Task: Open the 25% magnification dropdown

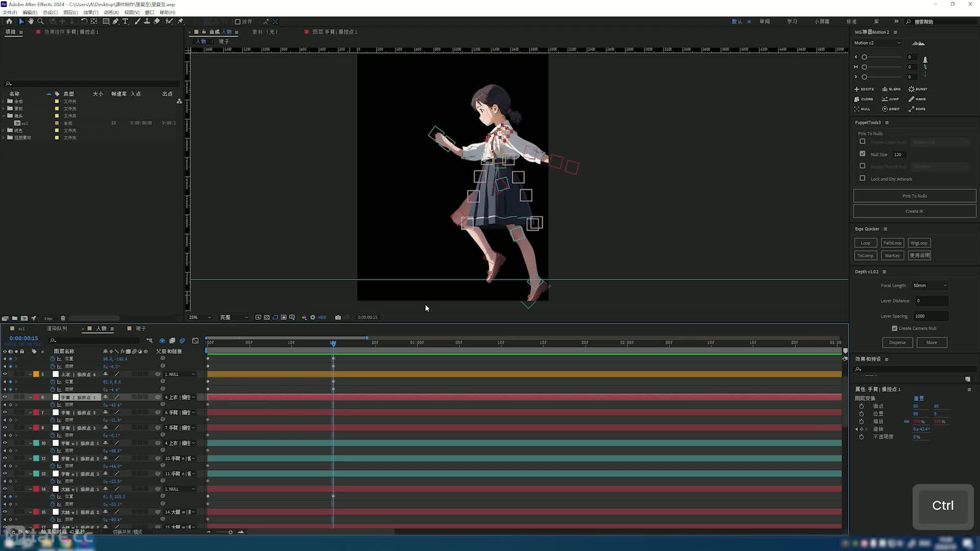Action: point(200,317)
